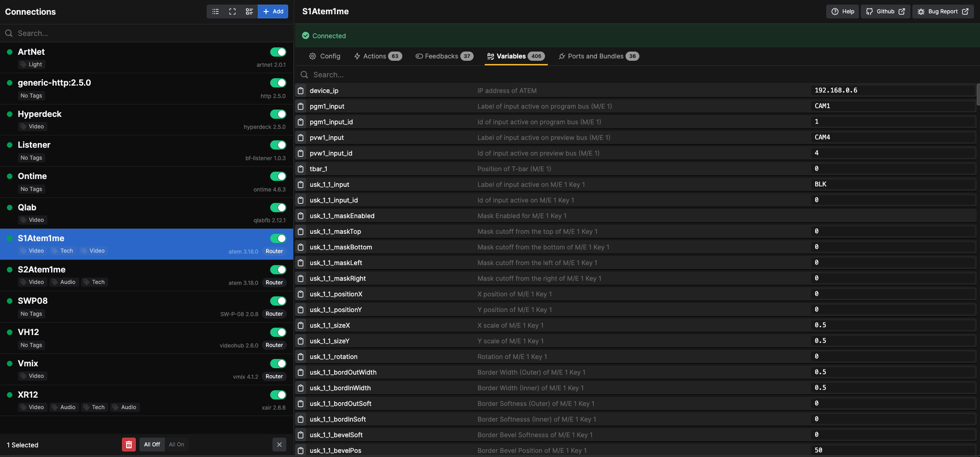
Task: Click the Router badge on the Vmix row
Action: coord(274,376)
